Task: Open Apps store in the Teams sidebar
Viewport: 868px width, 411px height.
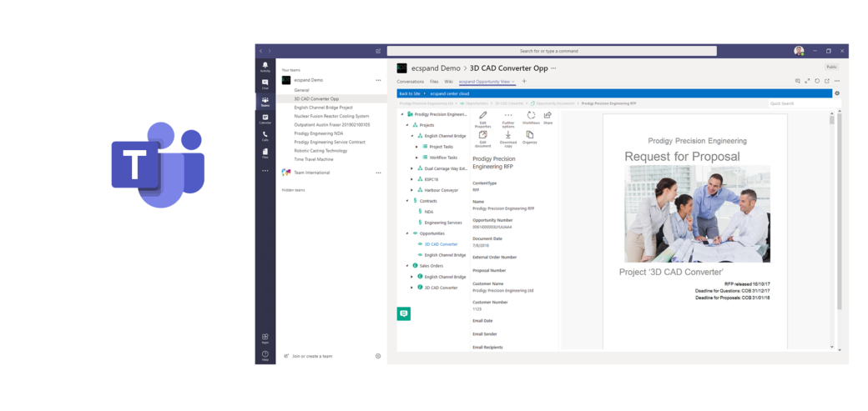Action: (x=265, y=338)
